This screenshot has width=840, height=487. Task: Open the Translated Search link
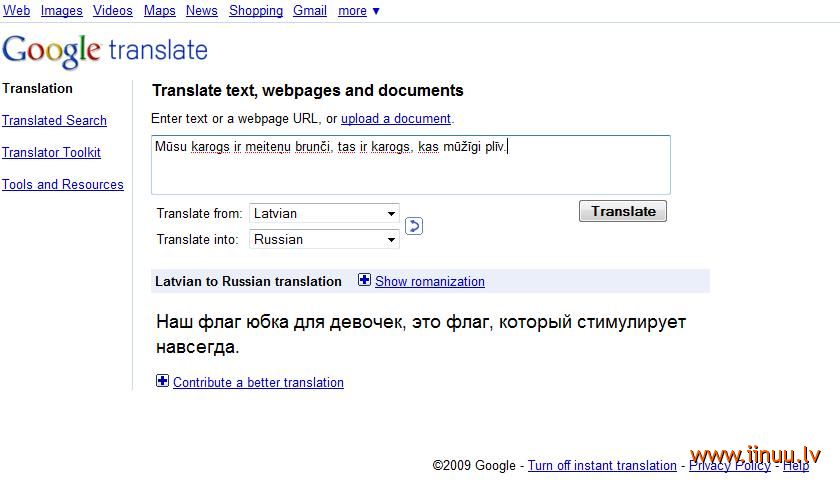point(54,121)
